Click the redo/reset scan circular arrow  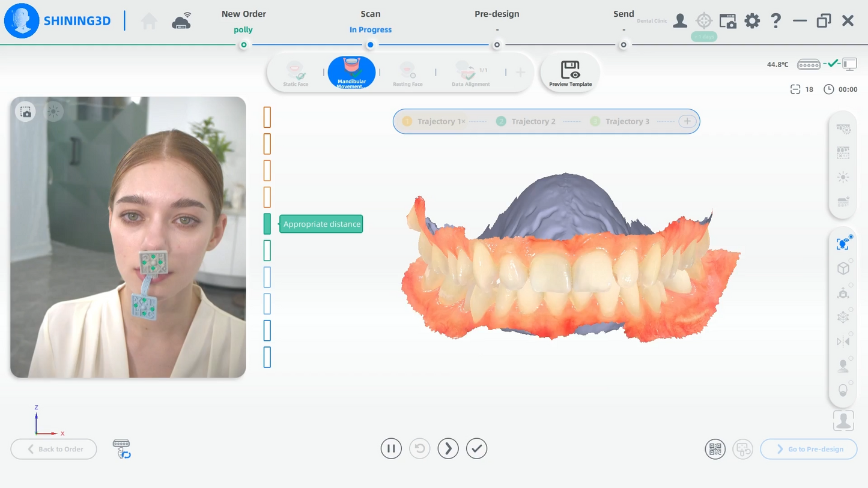[419, 448]
